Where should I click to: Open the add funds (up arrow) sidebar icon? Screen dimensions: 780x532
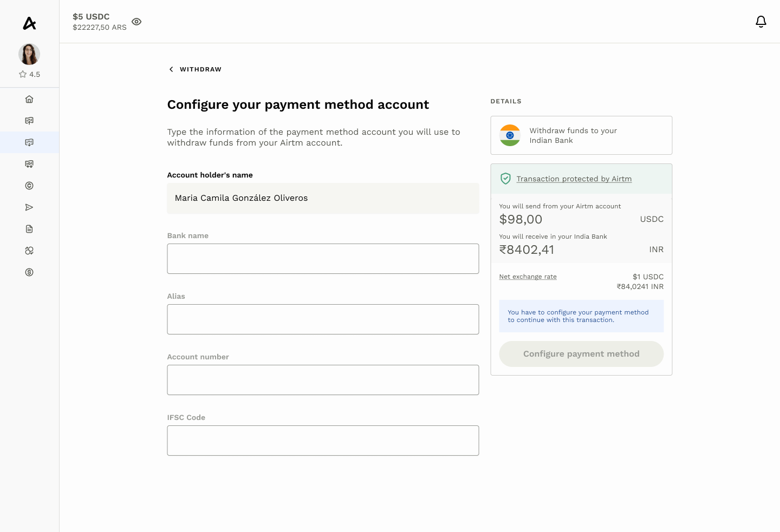pos(29,121)
